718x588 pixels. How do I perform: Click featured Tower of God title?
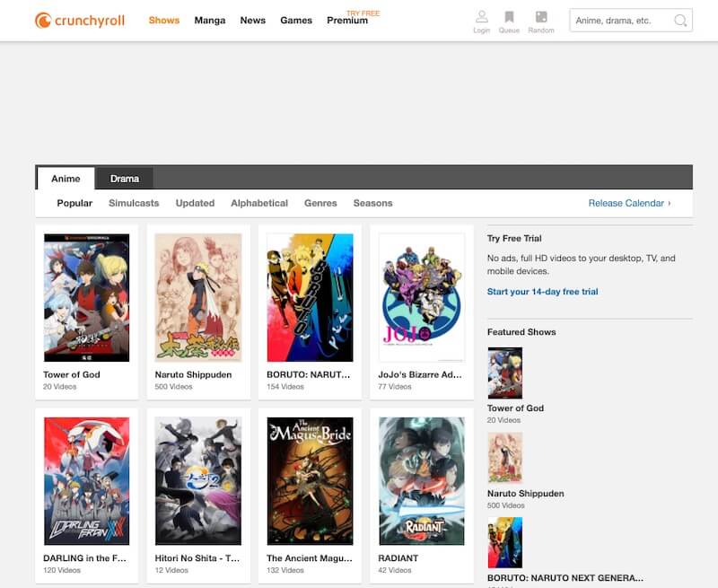pos(515,408)
